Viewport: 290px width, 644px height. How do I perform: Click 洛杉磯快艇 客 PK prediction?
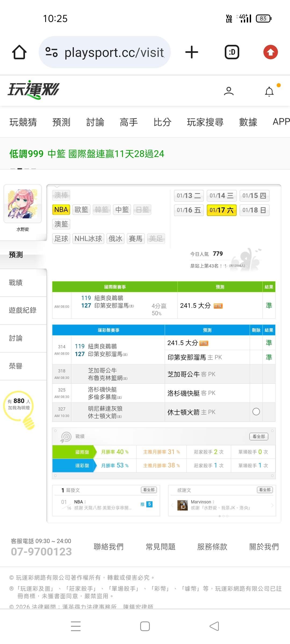[x=191, y=393]
